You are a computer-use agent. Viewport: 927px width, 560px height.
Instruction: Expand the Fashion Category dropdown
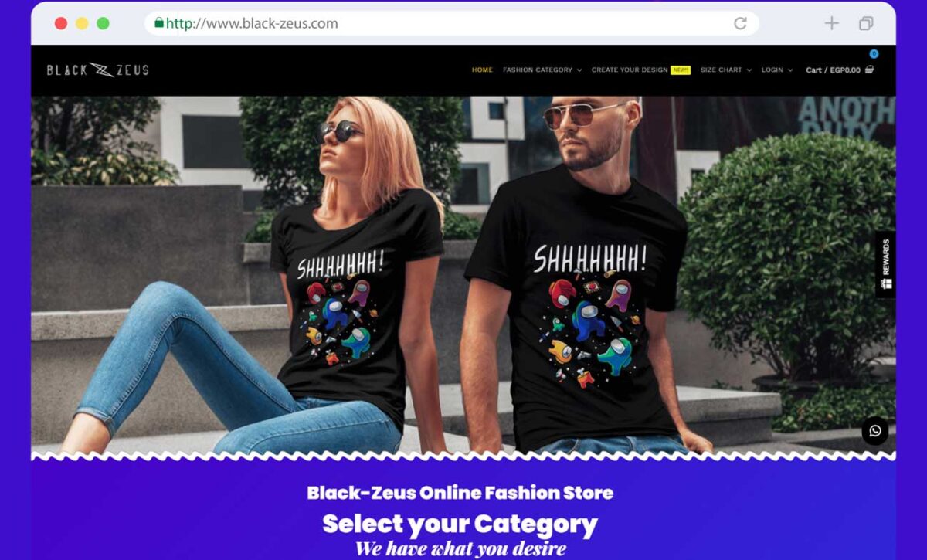pyautogui.click(x=542, y=70)
